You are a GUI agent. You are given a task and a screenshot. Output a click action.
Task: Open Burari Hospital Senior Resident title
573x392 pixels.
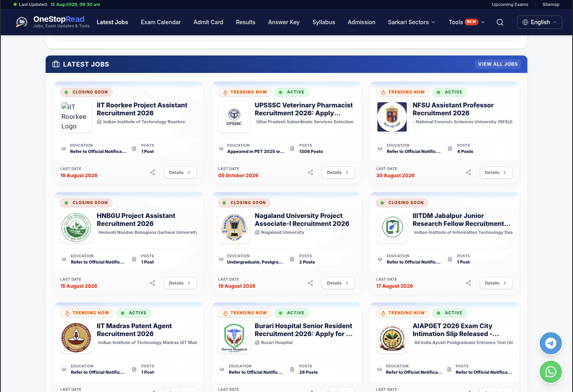pyautogui.click(x=304, y=330)
